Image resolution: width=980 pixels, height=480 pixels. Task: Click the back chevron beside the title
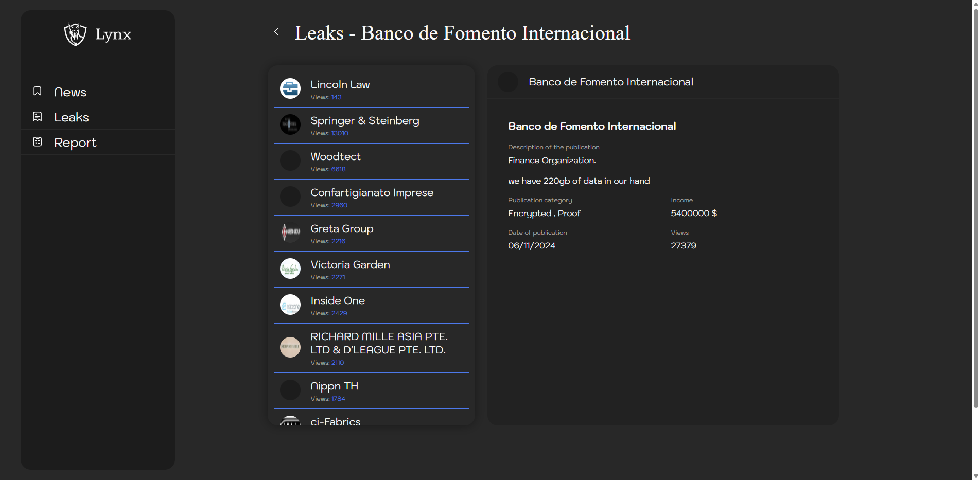(276, 31)
